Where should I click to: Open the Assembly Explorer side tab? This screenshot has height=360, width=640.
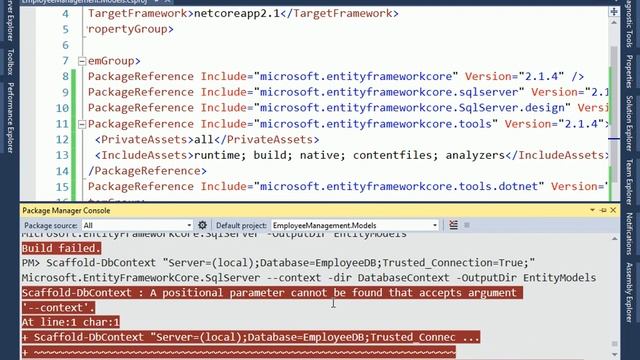click(629, 292)
